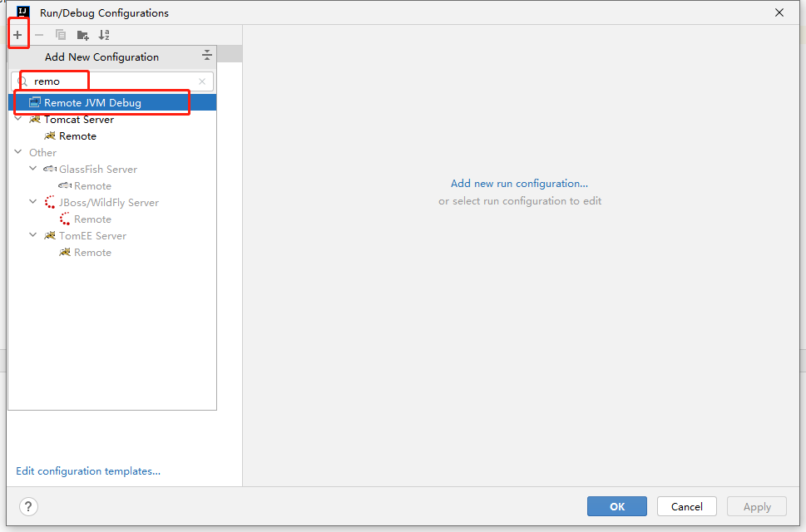This screenshot has height=532, width=806.
Task: Click the GlassFish Server fish icon
Action: pos(50,169)
